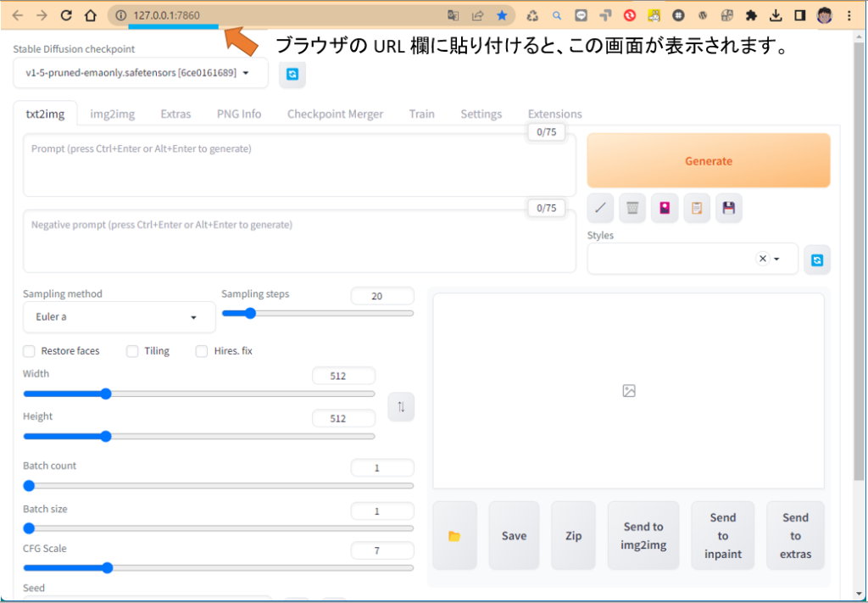The width and height of the screenshot is (868, 603).
Task: Open the output folder with the folder icon
Action: (454, 535)
